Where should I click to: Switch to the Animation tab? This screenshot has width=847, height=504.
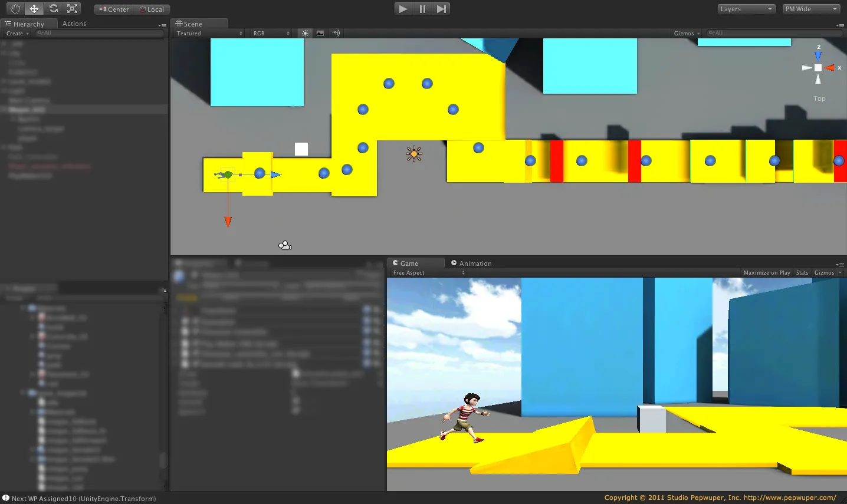pos(474,263)
